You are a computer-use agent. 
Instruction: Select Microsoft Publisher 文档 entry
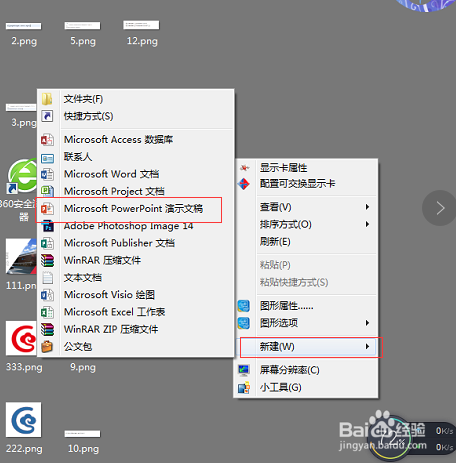tap(136, 243)
